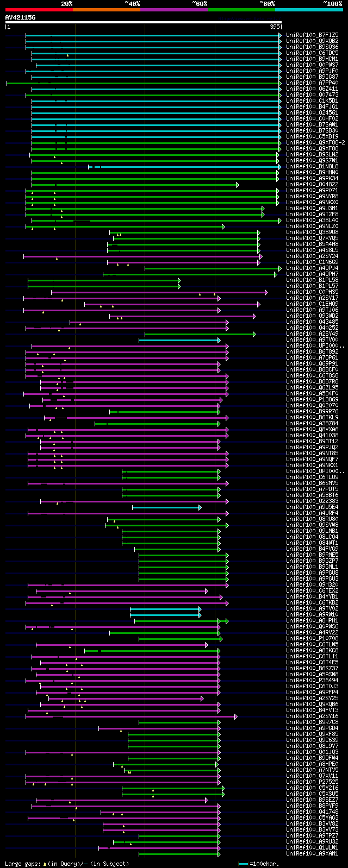Select the UniRef100_Q3B9U8 label
348x868 pixels.
pyautogui.click(x=312, y=232)
